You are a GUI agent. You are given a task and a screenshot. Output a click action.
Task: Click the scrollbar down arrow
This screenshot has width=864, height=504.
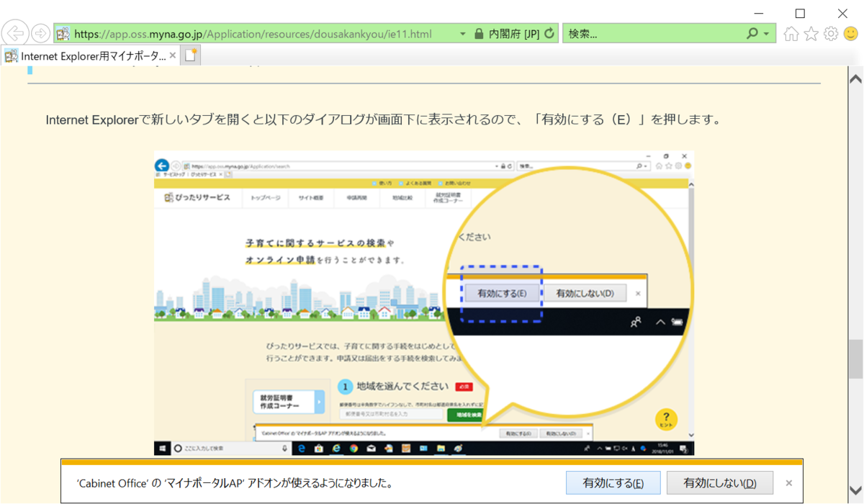pos(855,491)
